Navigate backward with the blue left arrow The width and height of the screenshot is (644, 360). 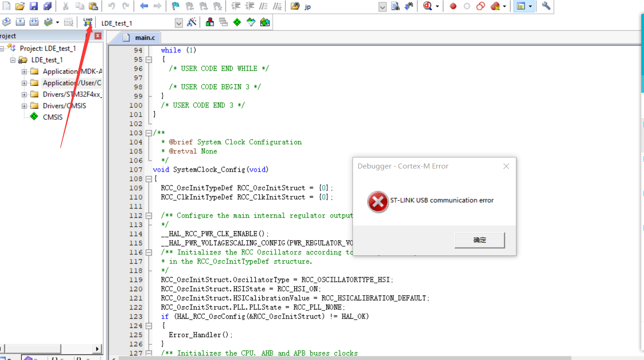click(x=144, y=6)
